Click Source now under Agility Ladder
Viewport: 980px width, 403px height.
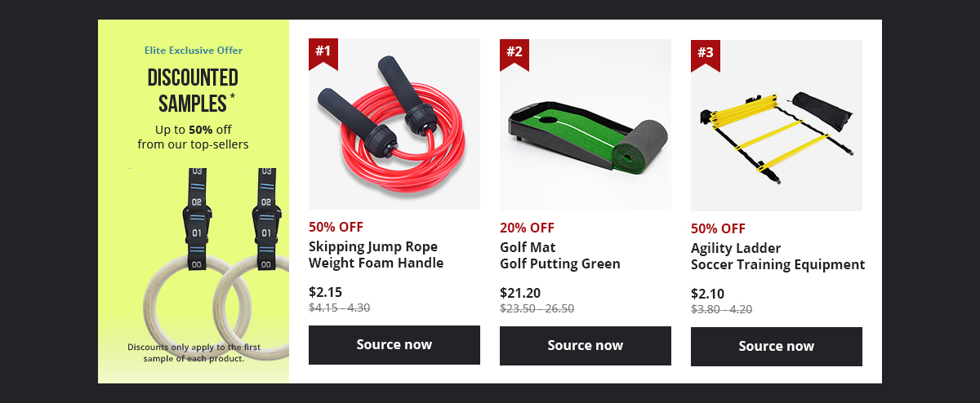point(777,347)
